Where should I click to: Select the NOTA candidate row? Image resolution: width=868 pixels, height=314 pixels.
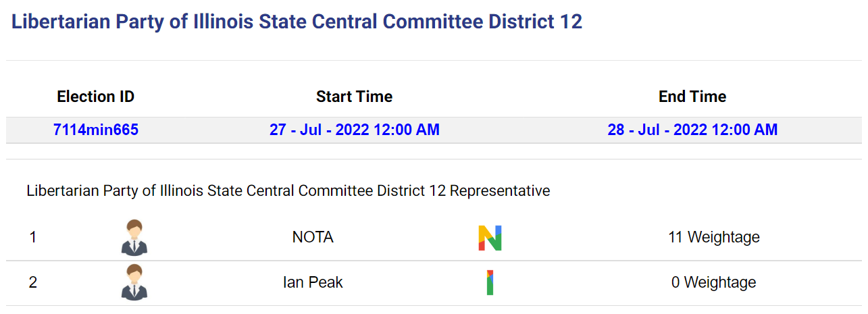[434, 238]
